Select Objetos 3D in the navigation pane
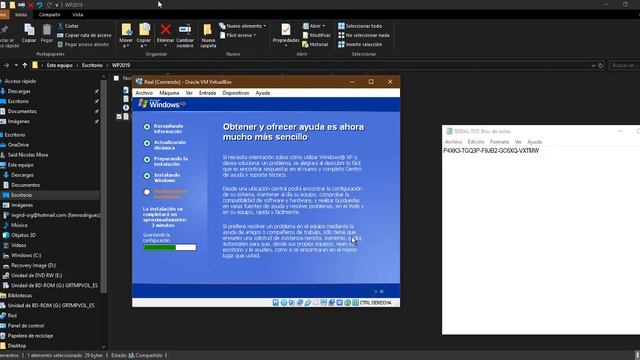 23,235
